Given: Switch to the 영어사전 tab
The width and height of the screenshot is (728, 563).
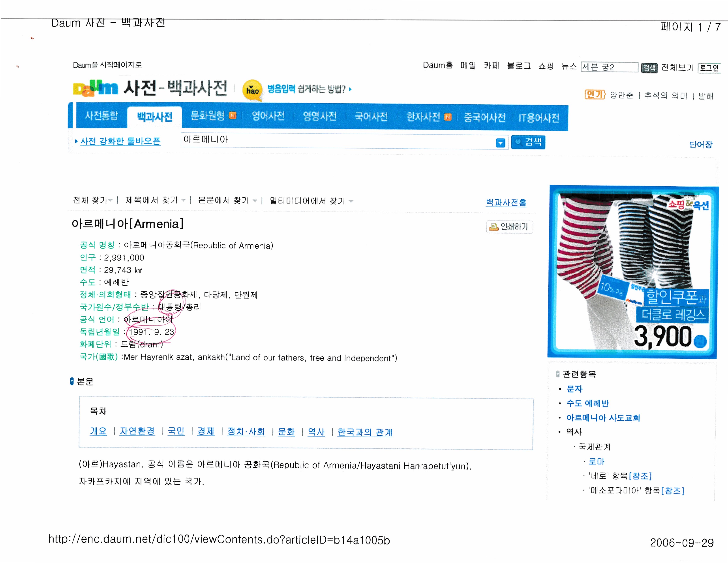Looking at the screenshot, I should coord(268,116).
